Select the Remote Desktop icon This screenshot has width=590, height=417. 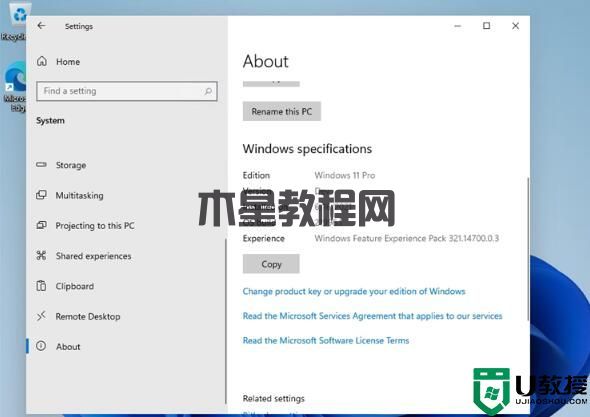41,316
